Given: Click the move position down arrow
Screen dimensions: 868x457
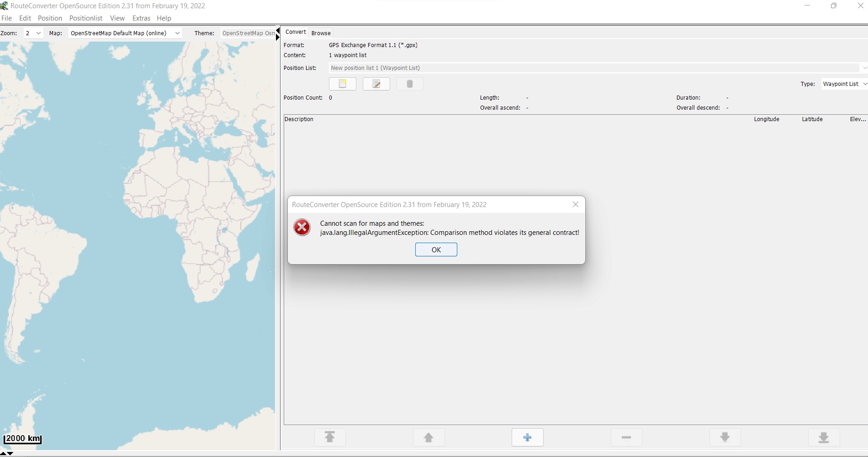Looking at the screenshot, I should (x=725, y=437).
